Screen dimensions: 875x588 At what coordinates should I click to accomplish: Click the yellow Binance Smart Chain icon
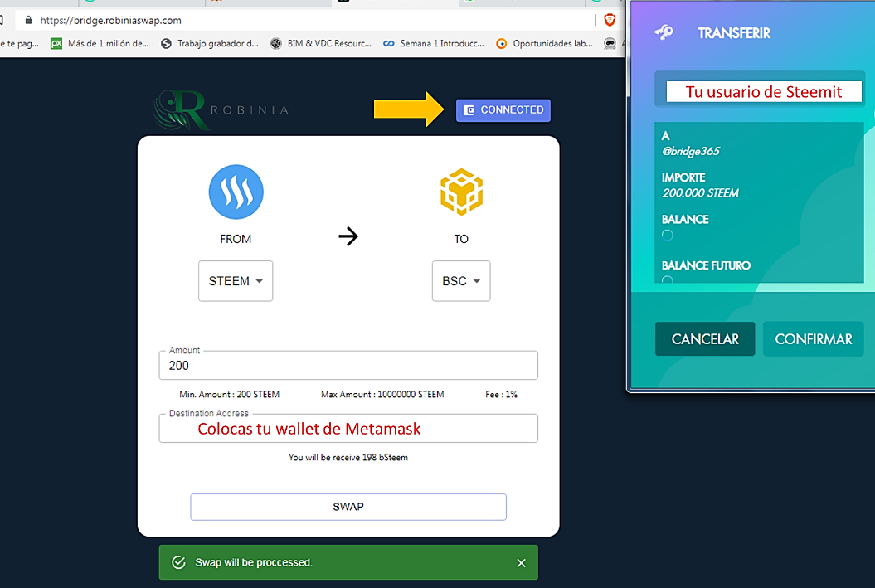click(x=461, y=192)
